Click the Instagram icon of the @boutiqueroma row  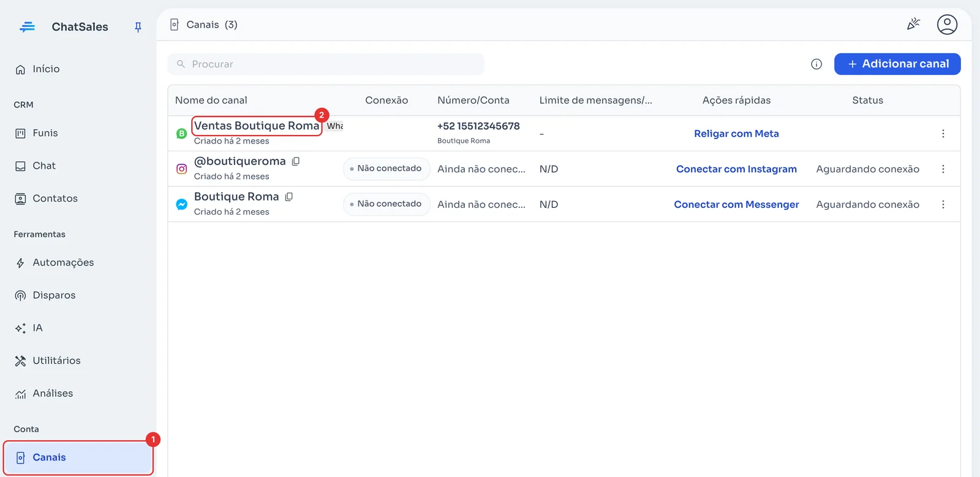pos(181,169)
